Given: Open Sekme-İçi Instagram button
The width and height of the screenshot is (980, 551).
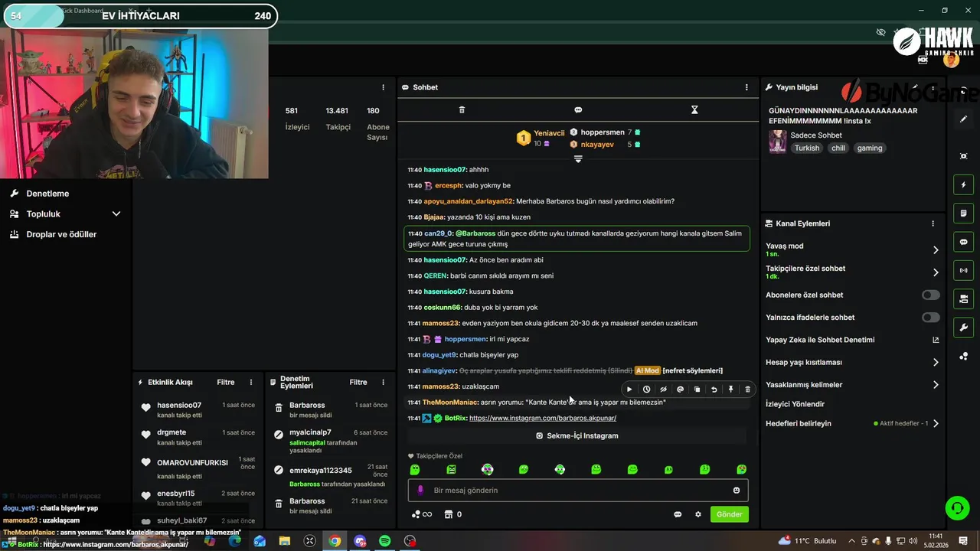Looking at the screenshot, I should [577, 435].
